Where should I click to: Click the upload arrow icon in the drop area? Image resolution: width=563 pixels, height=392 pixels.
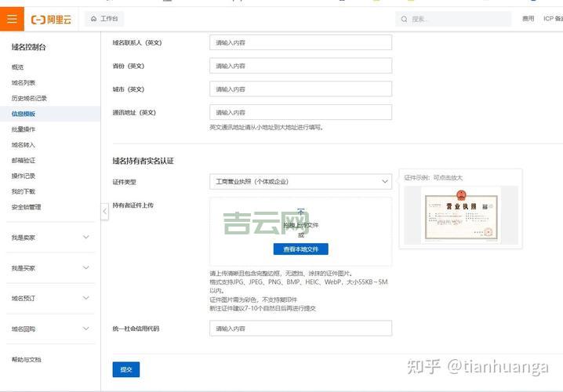click(301, 212)
